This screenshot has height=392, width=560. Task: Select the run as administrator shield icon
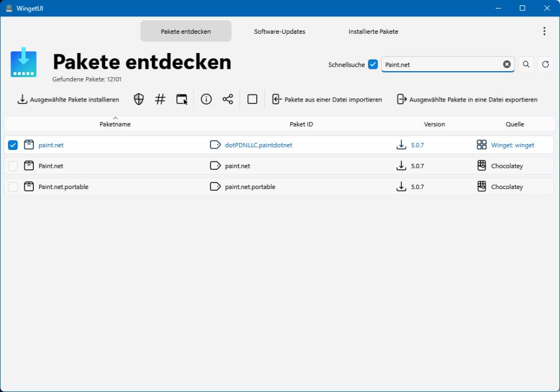138,99
